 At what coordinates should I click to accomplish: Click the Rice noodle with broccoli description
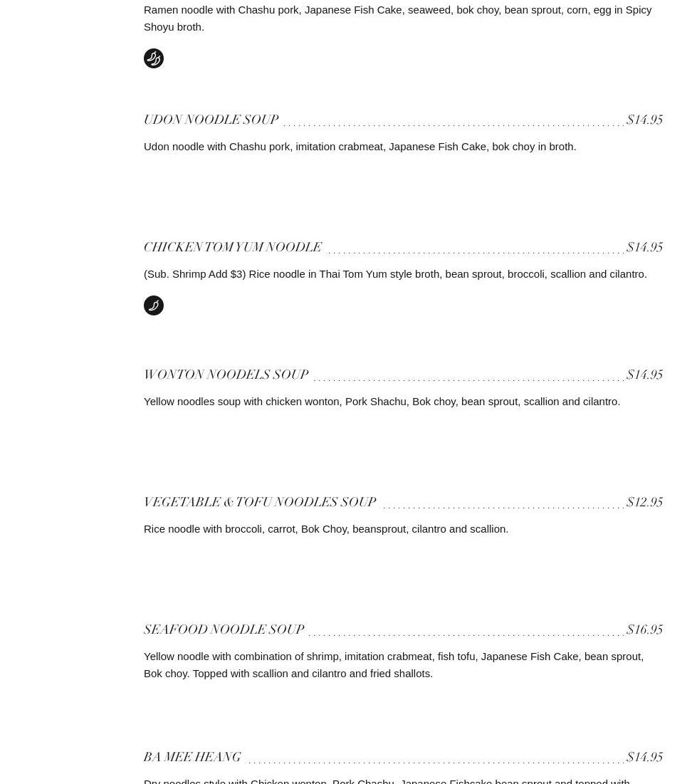[326, 528]
